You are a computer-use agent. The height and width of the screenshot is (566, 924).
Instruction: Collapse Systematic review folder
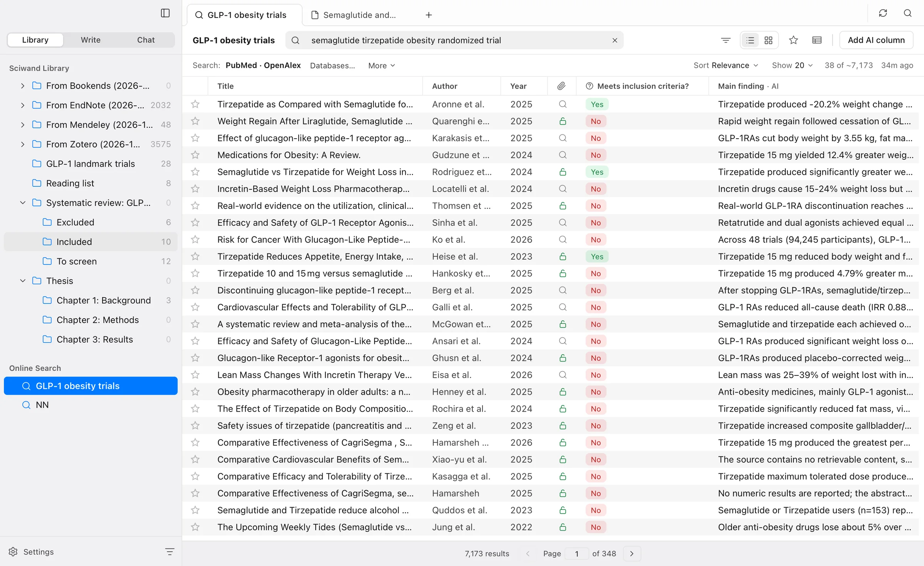pos(23,203)
